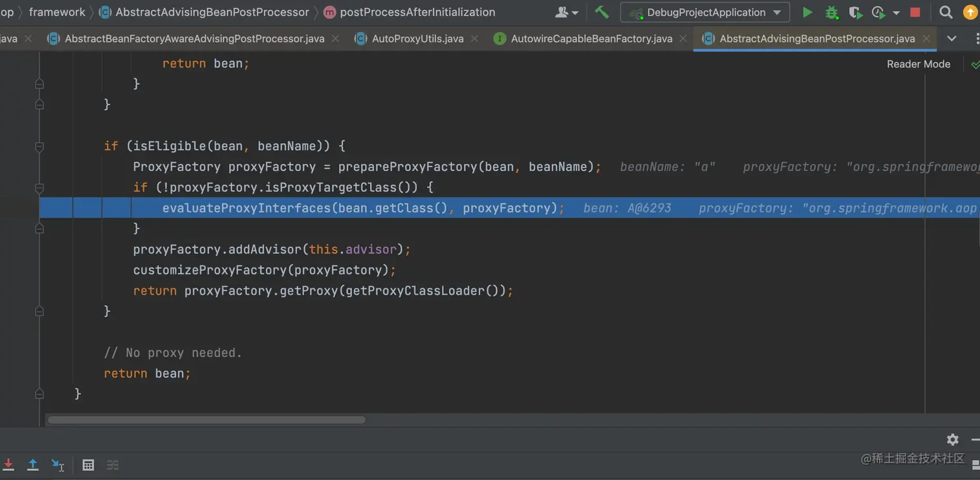The height and width of the screenshot is (480, 980).
Task: Click fold marker on isEligible block's closing brace
Action: coord(40,312)
